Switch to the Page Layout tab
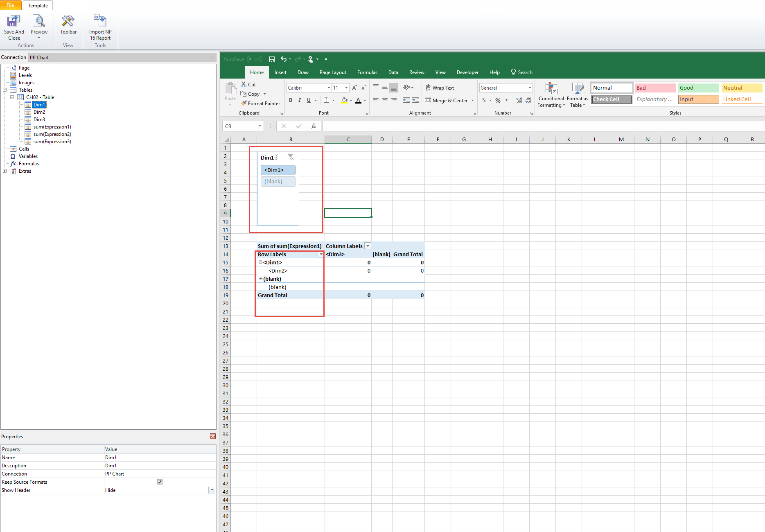This screenshot has width=765, height=532. (x=333, y=72)
